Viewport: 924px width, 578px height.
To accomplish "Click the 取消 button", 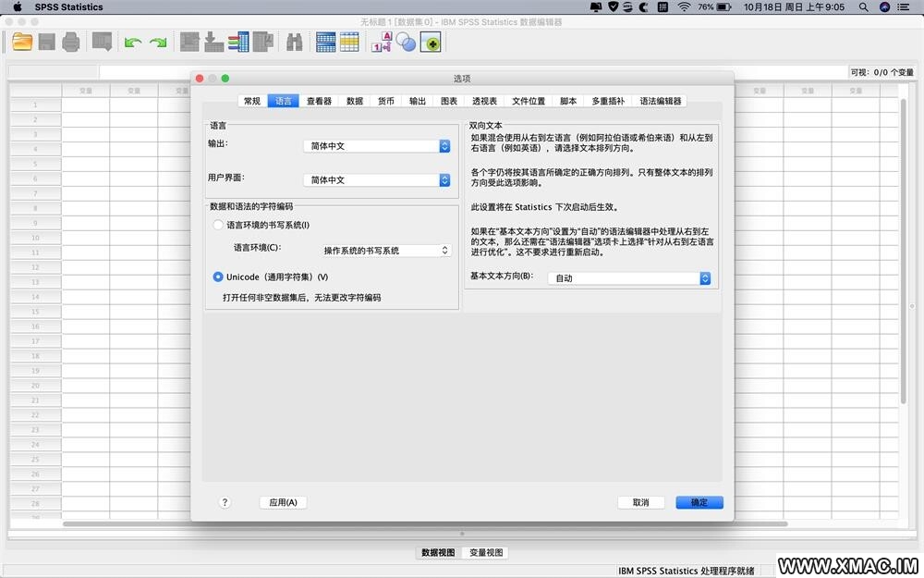I will click(x=640, y=502).
